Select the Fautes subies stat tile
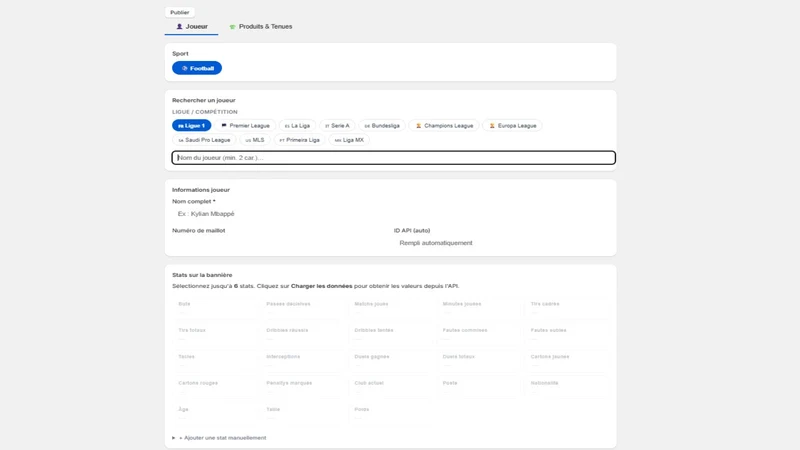 (566, 335)
